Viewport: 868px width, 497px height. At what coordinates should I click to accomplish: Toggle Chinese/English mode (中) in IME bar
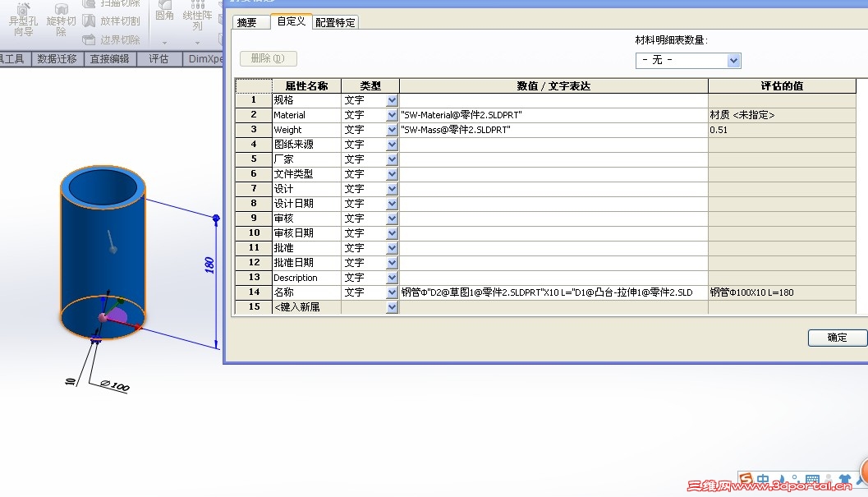pyautogui.click(x=763, y=479)
